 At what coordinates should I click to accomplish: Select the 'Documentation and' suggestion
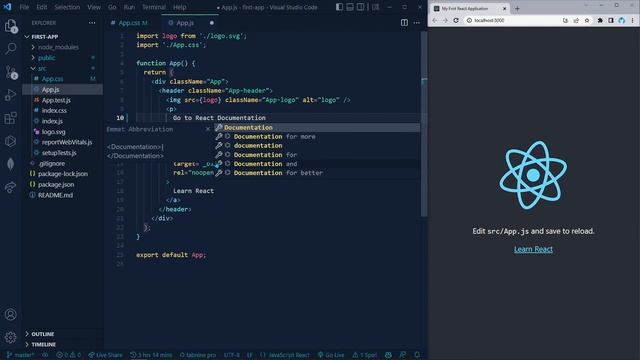(317, 164)
